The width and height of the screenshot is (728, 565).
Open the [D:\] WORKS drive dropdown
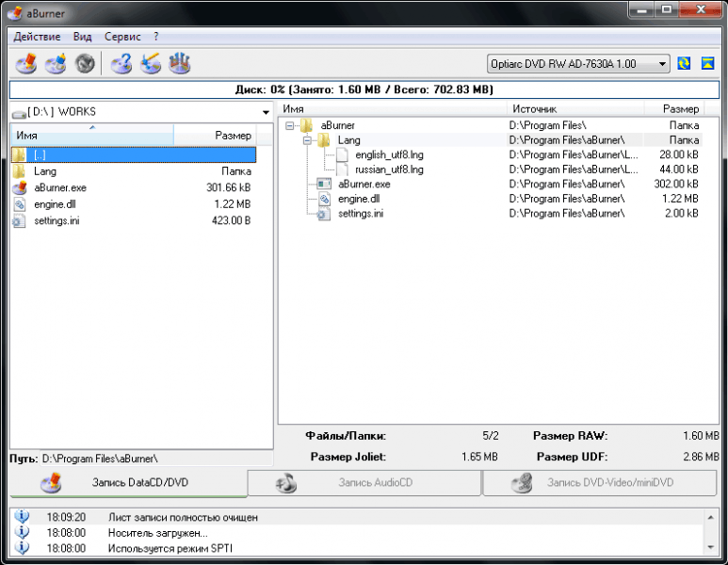[266, 112]
